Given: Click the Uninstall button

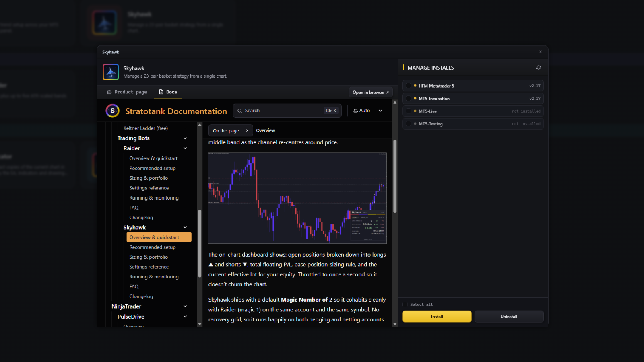Looking at the screenshot, I should [509, 317].
